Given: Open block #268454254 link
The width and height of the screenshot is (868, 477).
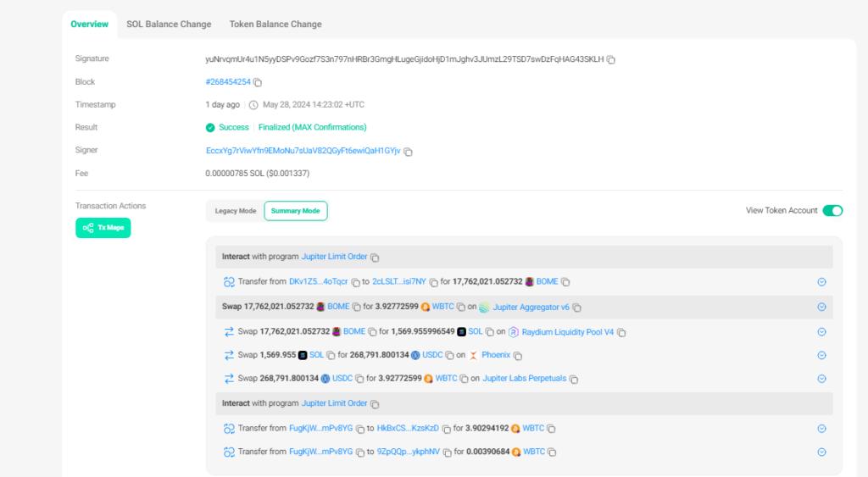Looking at the screenshot, I should [x=228, y=82].
